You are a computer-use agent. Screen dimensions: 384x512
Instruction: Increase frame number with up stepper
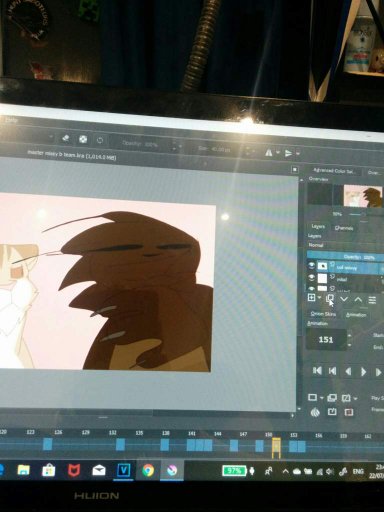click(x=349, y=335)
